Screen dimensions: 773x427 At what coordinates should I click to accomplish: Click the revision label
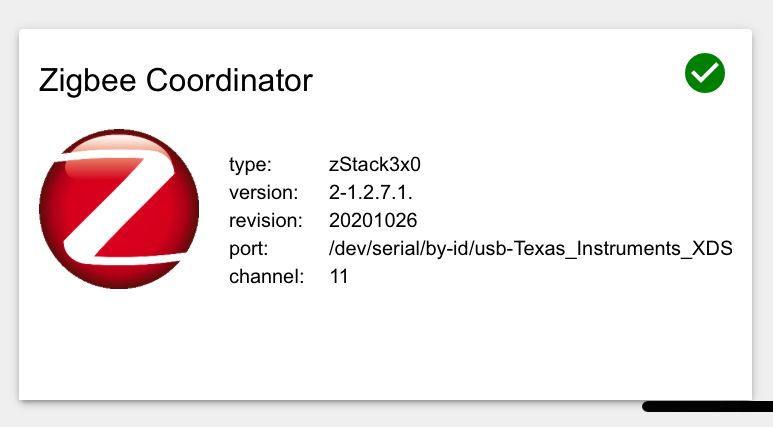coord(266,220)
